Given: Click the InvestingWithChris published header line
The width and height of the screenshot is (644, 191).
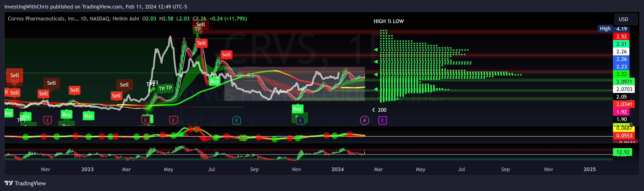Looking at the screenshot, I should pos(96,7).
